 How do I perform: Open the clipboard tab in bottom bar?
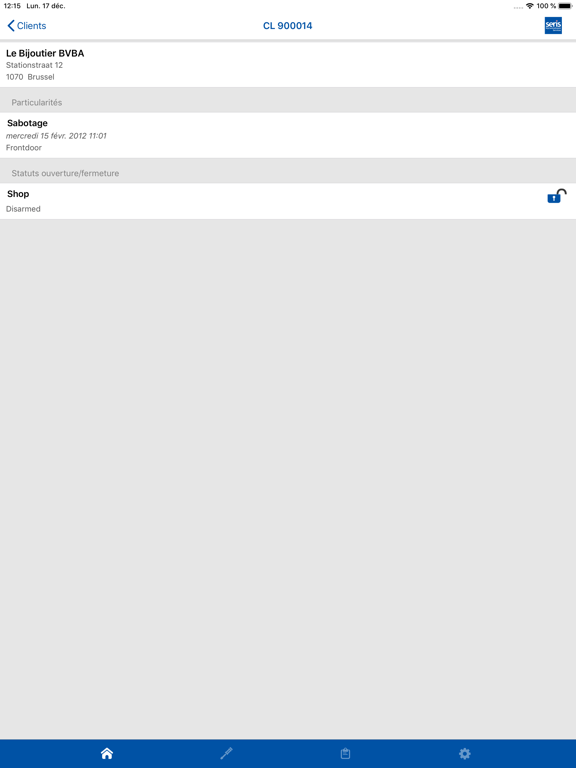345,753
